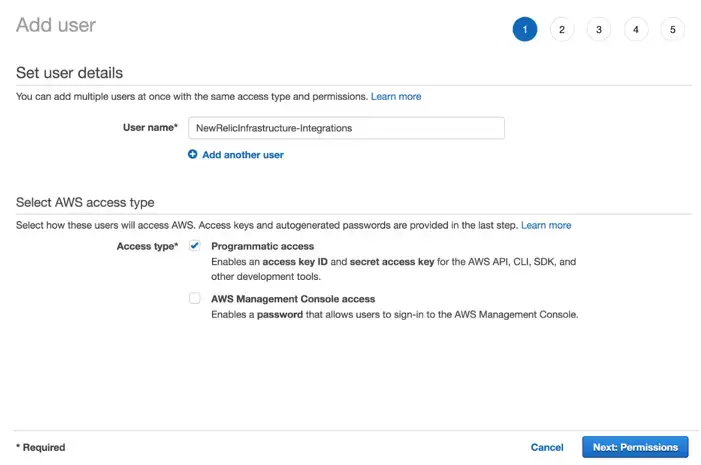Enable the AWS Management Console access checkbox
The image size is (701, 465).
[194, 299]
